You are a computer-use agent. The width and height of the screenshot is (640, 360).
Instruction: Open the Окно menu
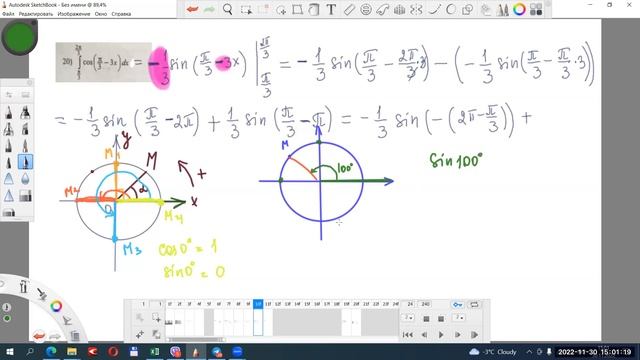click(101, 14)
